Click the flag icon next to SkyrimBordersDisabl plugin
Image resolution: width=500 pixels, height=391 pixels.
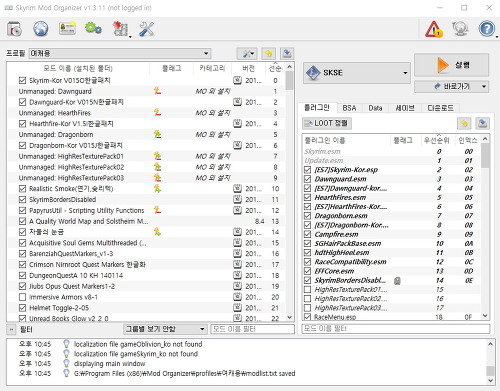click(397, 280)
